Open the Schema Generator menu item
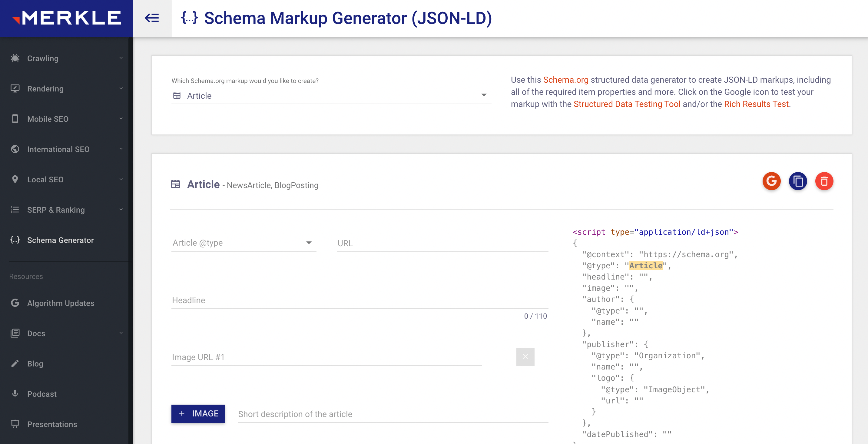Screen dimensions: 868x444 click(x=60, y=240)
